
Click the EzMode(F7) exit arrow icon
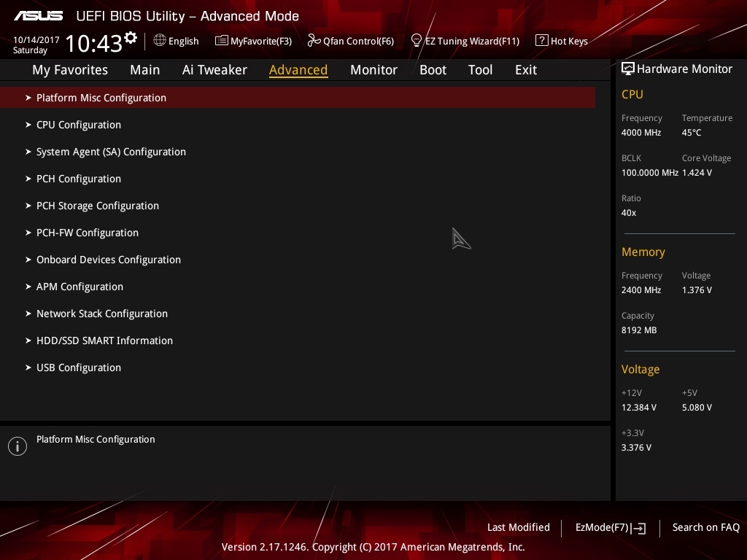639,528
